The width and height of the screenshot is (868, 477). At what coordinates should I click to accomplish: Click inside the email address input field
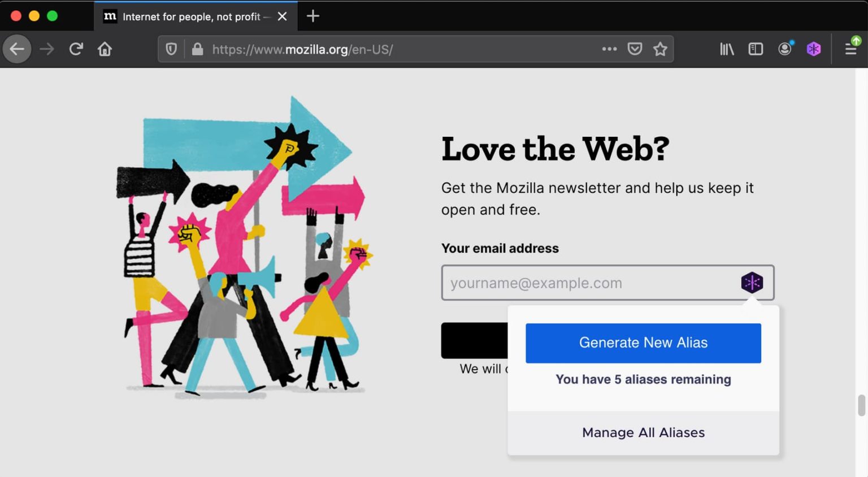[x=565, y=283]
